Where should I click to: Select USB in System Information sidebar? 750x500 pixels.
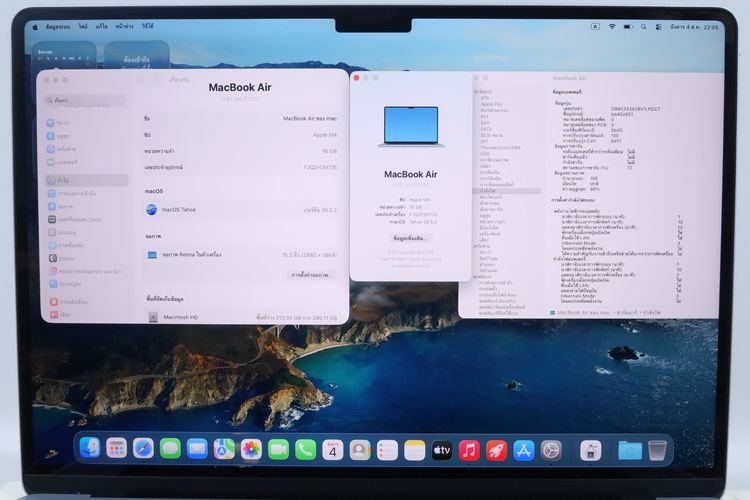pyautogui.click(x=485, y=154)
